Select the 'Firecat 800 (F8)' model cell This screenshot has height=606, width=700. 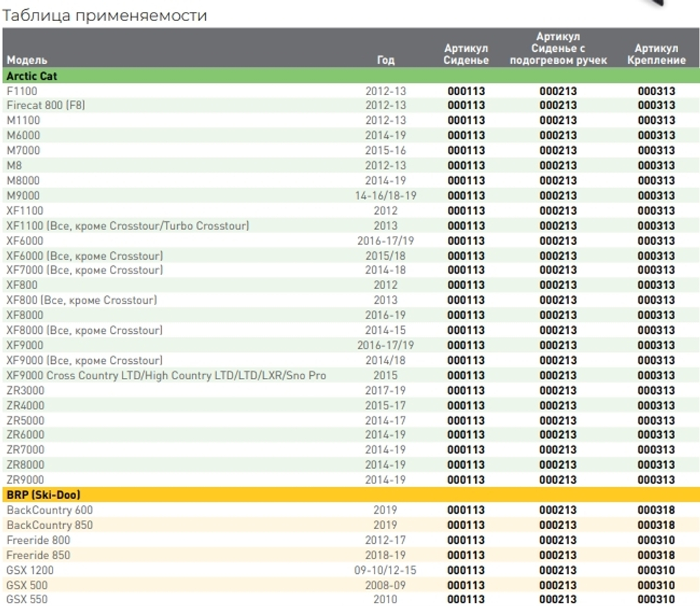[46, 105]
